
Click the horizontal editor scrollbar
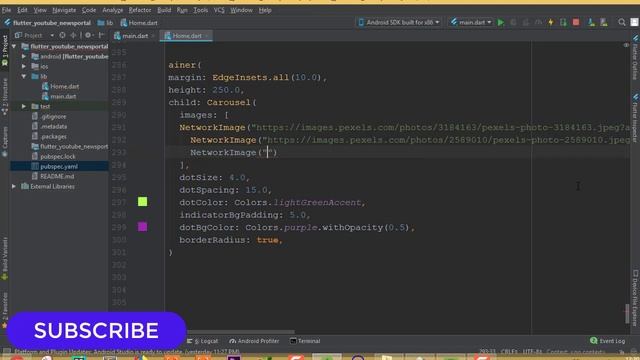pos(240,332)
